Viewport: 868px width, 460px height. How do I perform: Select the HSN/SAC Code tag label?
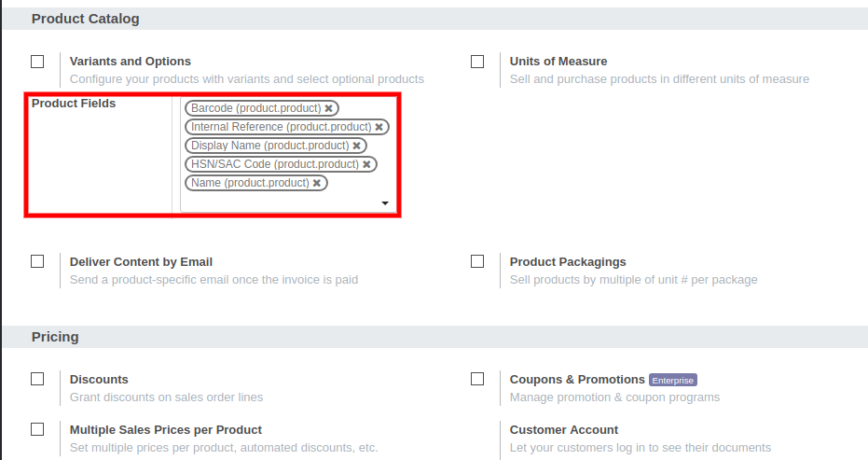tap(274, 164)
